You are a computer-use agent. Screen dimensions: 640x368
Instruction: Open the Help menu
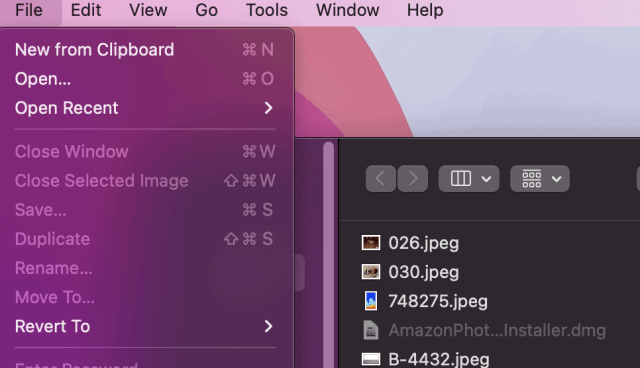click(x=425, y=10)
